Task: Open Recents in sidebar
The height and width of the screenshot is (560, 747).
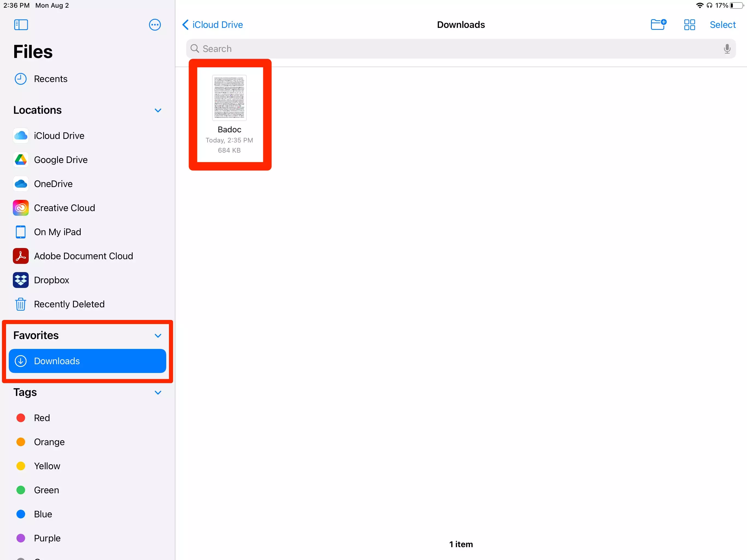Action: pos(50,79)
